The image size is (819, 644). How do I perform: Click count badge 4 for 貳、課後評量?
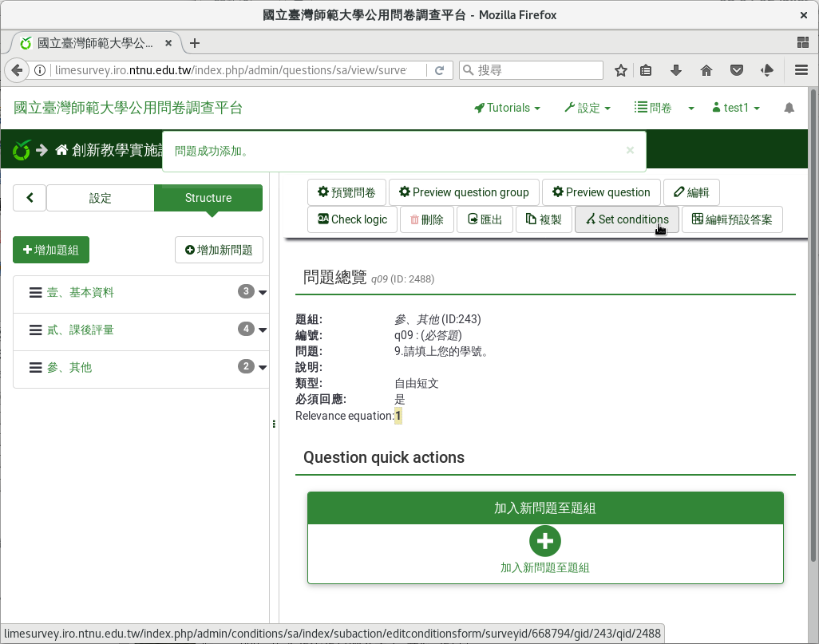(246, 329)
